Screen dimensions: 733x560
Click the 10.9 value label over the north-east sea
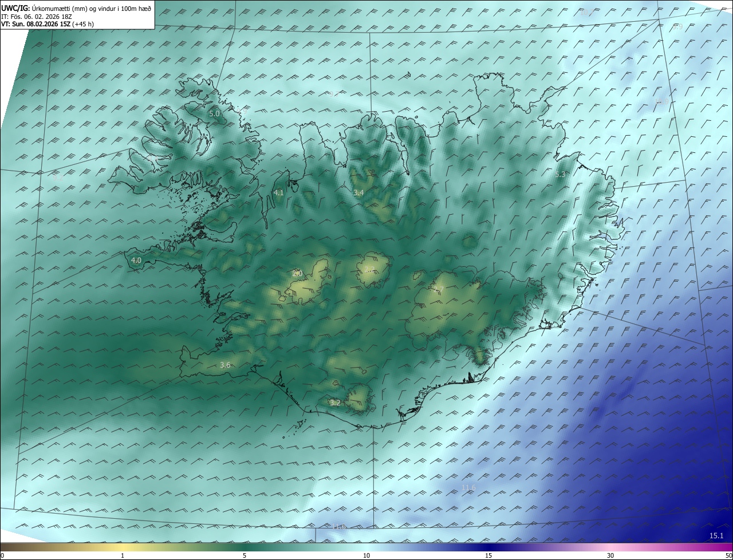[x=662, y=102]
